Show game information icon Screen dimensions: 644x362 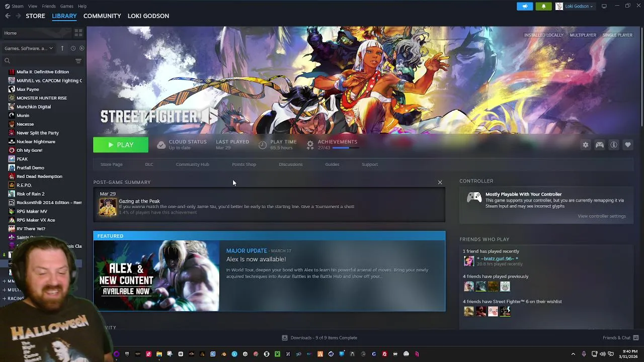click(614, 145)
